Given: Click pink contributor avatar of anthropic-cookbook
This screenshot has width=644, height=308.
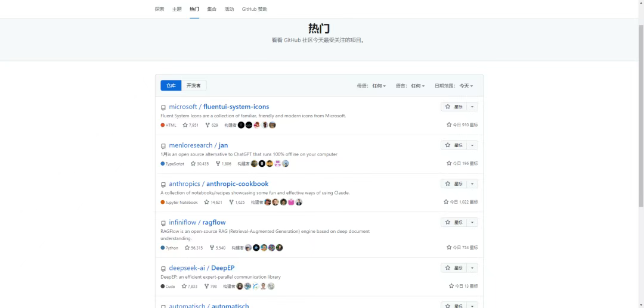Looking at the screenshot, I should click(291, 202).
